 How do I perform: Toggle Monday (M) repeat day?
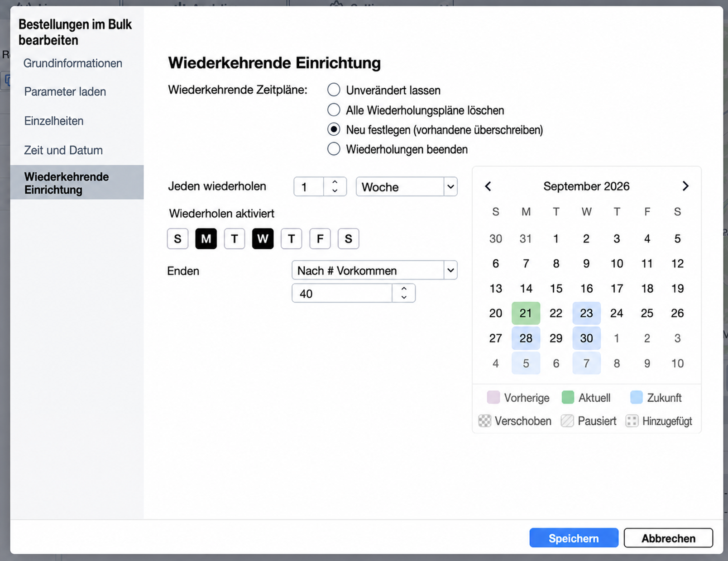pos(206,239)
